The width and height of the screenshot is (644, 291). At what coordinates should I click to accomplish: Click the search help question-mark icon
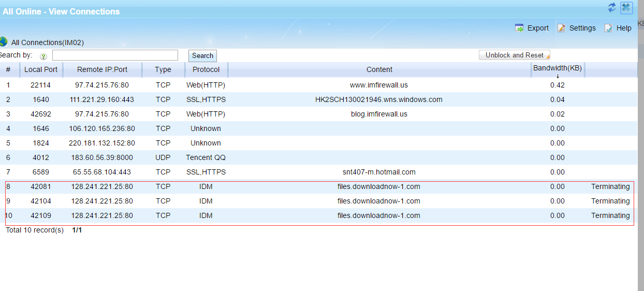pyautogui.click(x=43, y=56)
